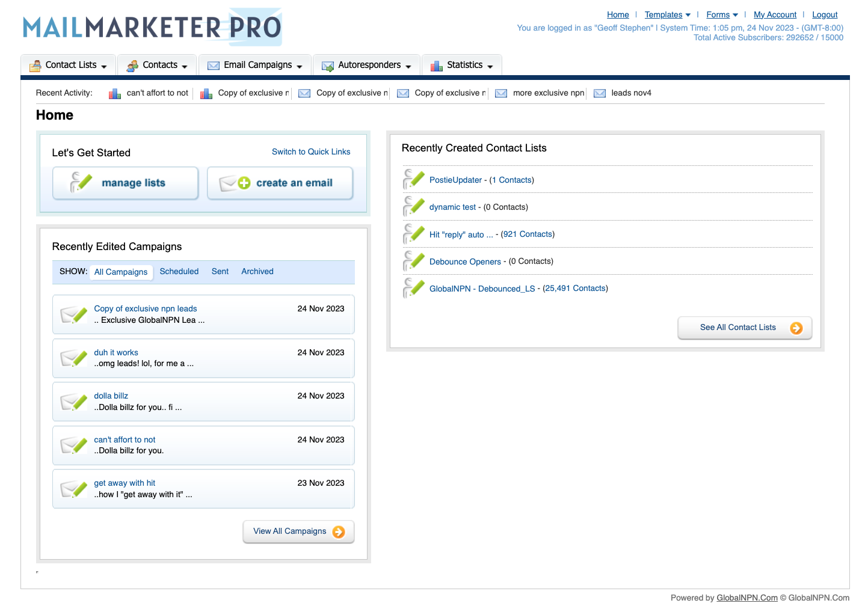Show only Scheduled campaigns
This screenshot has height=612, width=868.
[179, 272]
